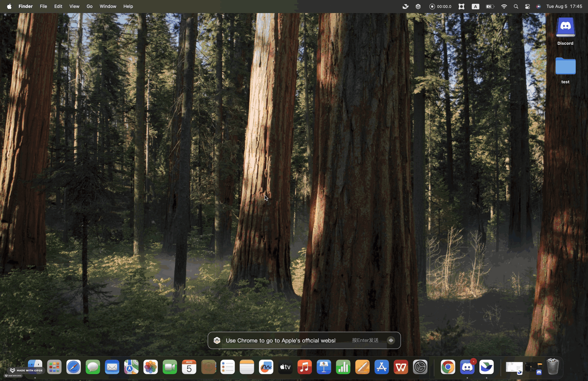Open Spotlight search in the menu bar

pyautogui.click(x=516, y=6)
